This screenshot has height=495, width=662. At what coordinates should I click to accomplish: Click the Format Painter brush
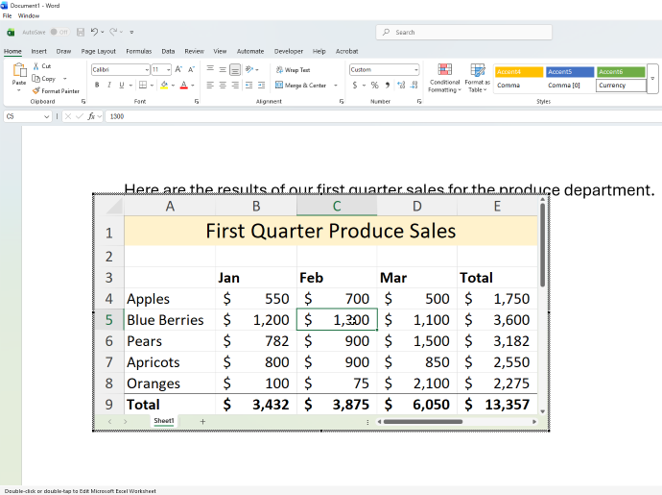click(36, 91)
